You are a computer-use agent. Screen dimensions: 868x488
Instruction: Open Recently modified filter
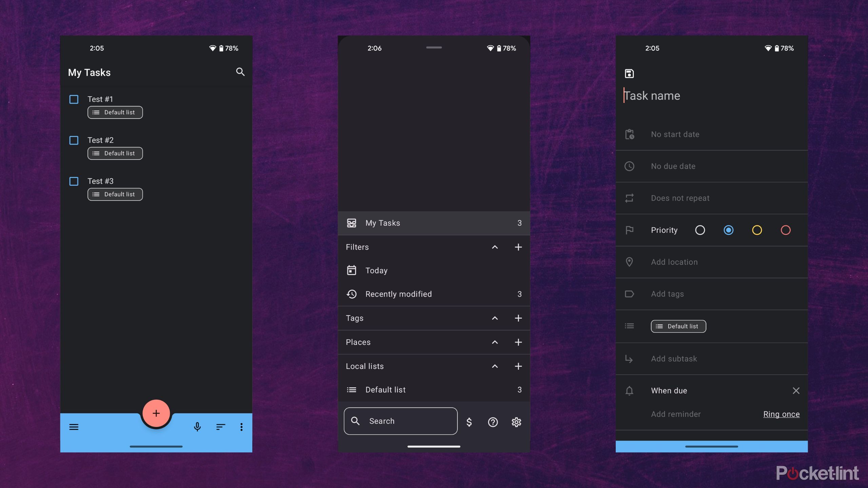pos(398,294)
